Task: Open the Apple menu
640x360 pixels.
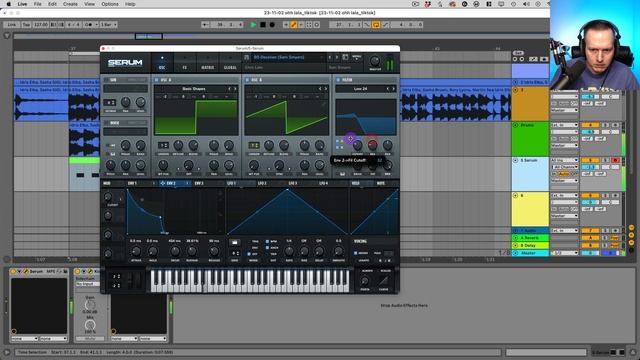Action: (9, 4)
